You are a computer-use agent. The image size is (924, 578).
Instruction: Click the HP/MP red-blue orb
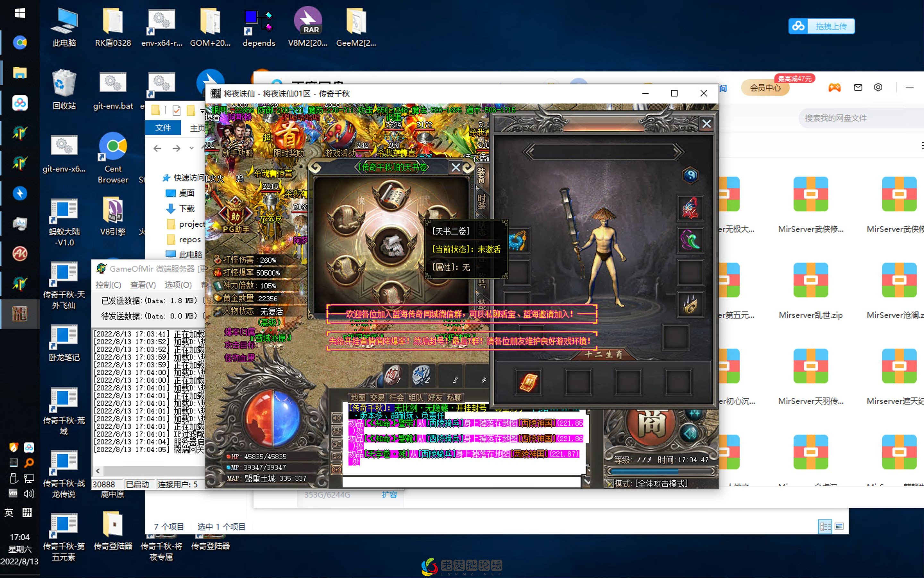pos(272,419)
